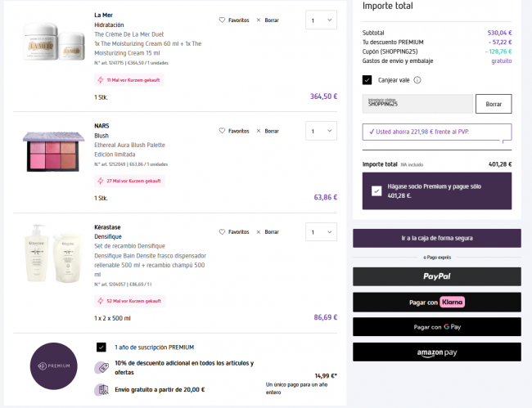Viewport: 532px width, 408px height.
Task: Click Ir a la caja de forma segura
Action: 437,238
